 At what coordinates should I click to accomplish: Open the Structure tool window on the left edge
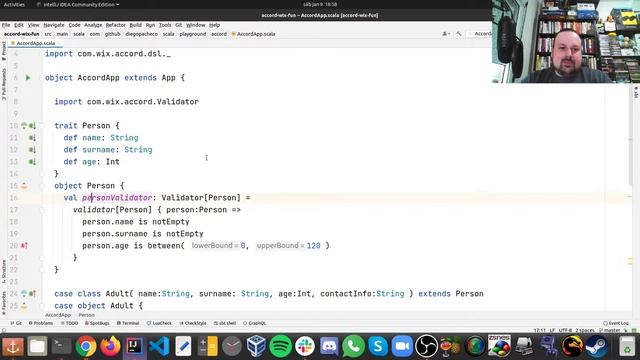[4, 271]
